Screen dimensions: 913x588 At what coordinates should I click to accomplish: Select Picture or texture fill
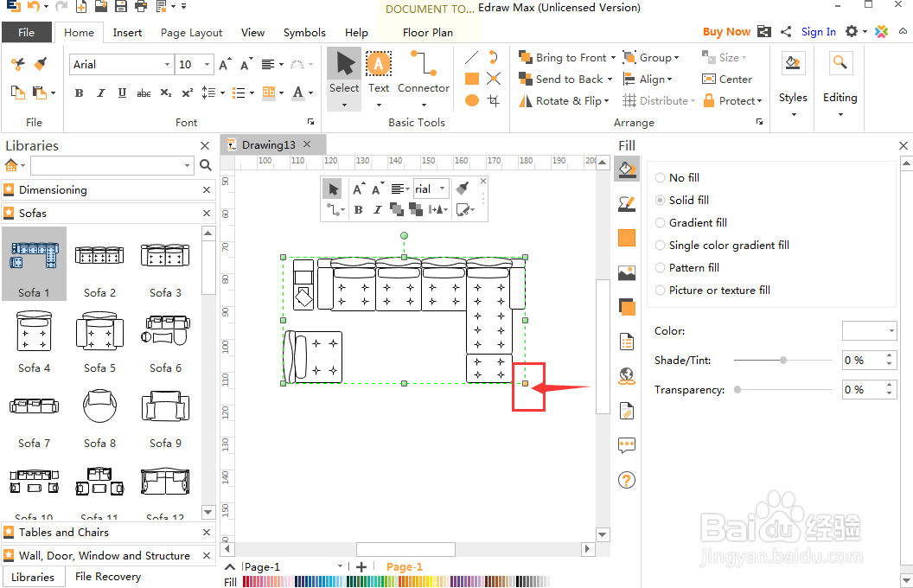[712, 290]
